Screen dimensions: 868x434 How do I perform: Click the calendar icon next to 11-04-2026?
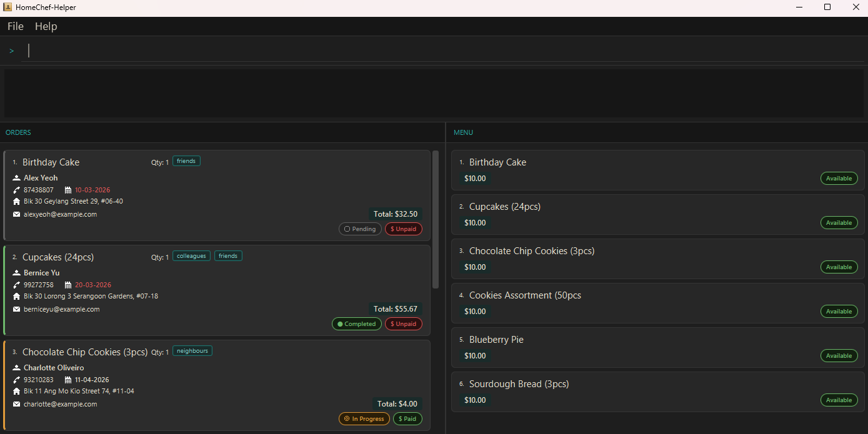click(x=68, y=380)
